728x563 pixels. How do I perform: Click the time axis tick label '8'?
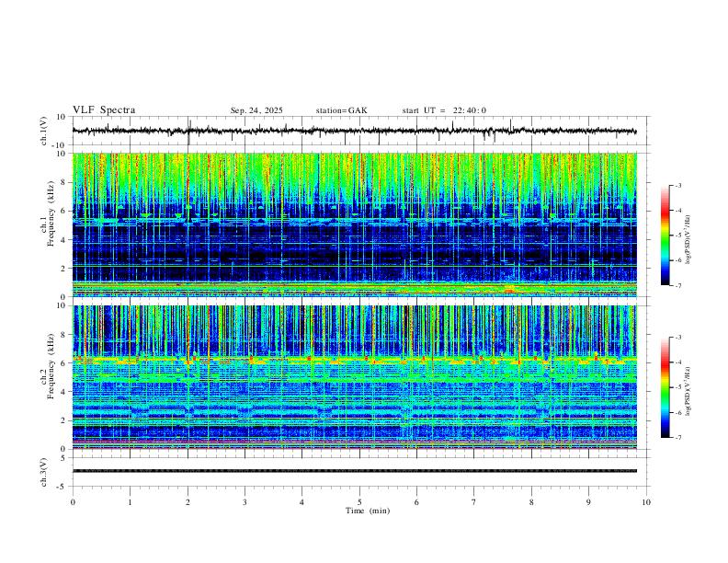pyautogui.click(x=531, y=502)
